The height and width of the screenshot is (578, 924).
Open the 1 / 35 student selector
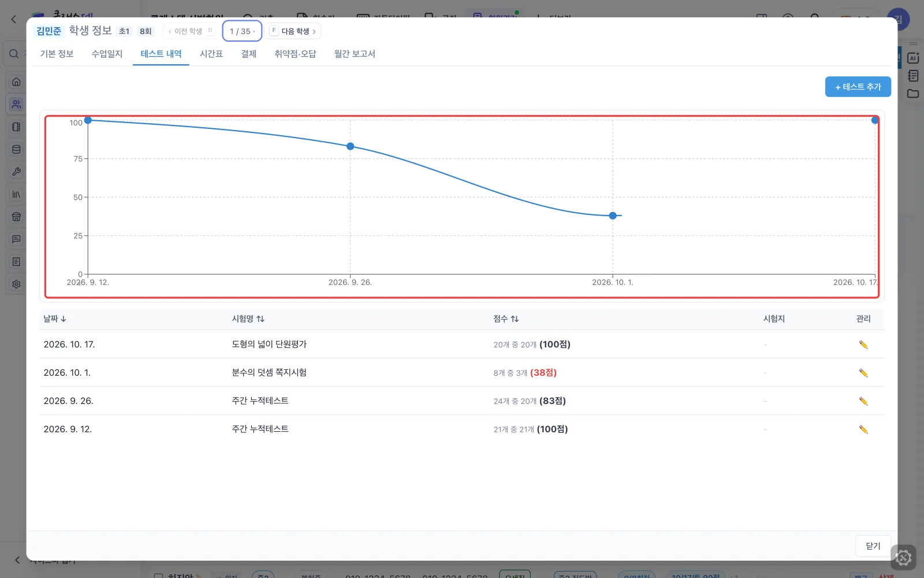[x=242, y=31]
